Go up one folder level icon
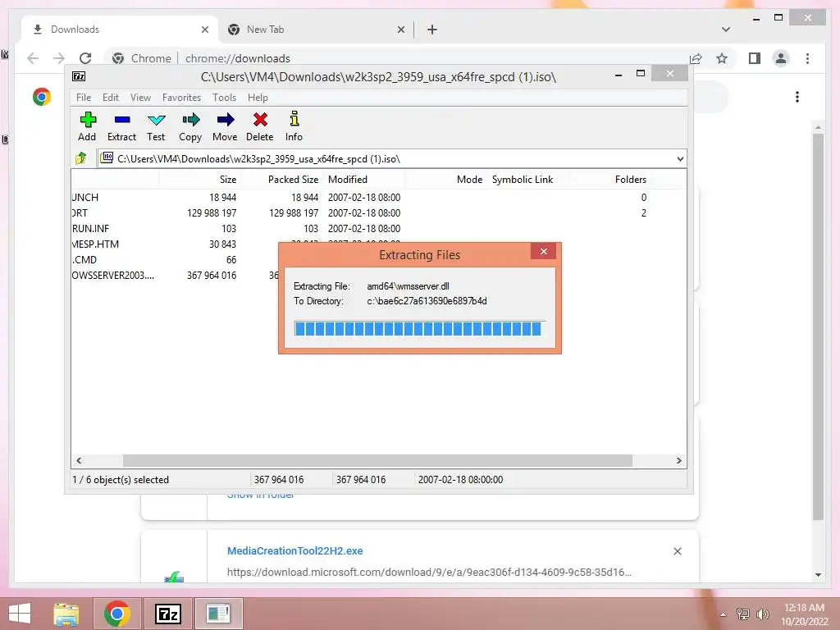 click(x=81, y=158)
